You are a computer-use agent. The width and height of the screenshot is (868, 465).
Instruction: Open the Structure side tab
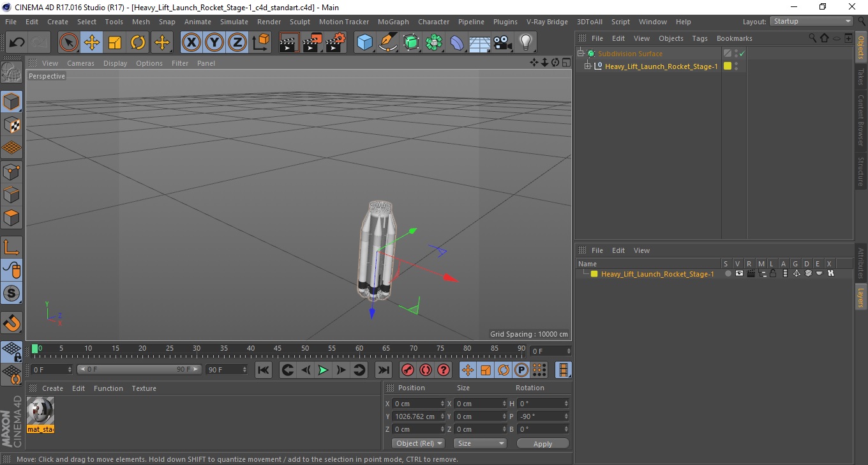(x=861, y=171)
